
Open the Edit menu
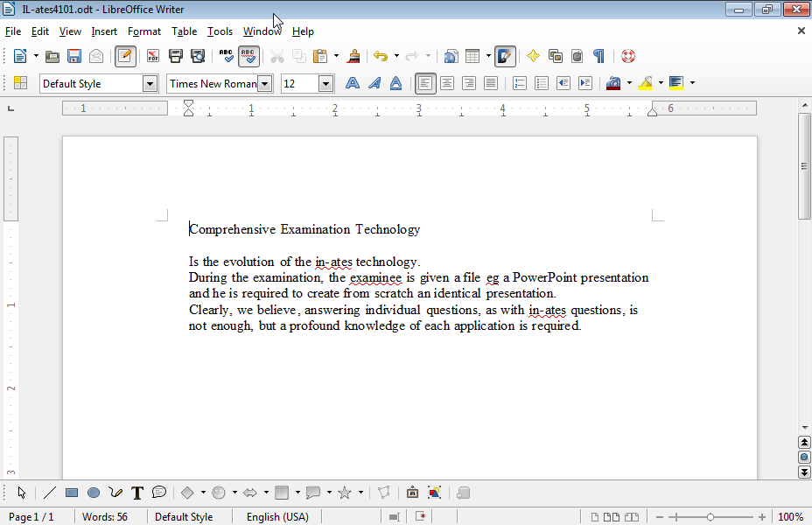40,31
